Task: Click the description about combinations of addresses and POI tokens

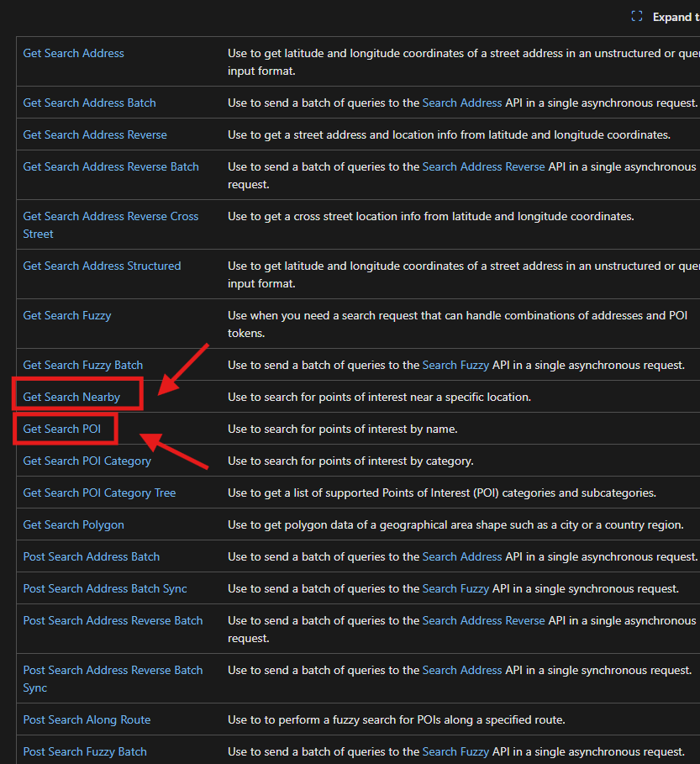Action: tap(457, 324)
